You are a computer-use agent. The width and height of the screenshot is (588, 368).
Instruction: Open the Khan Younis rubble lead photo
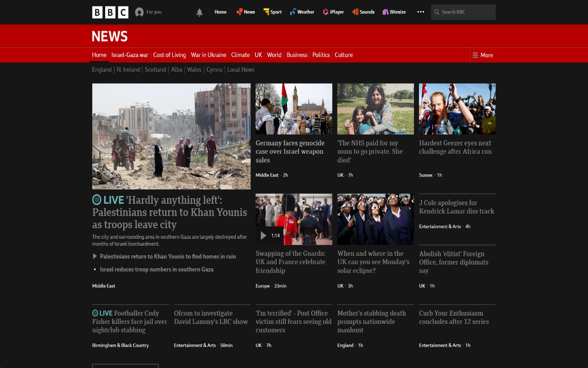(171, 136)
